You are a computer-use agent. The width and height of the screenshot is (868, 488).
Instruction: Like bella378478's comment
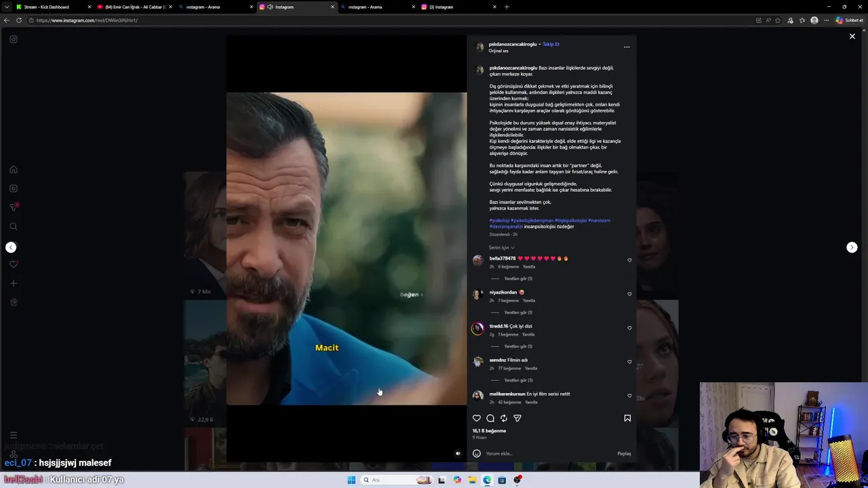tap(629, 260)
